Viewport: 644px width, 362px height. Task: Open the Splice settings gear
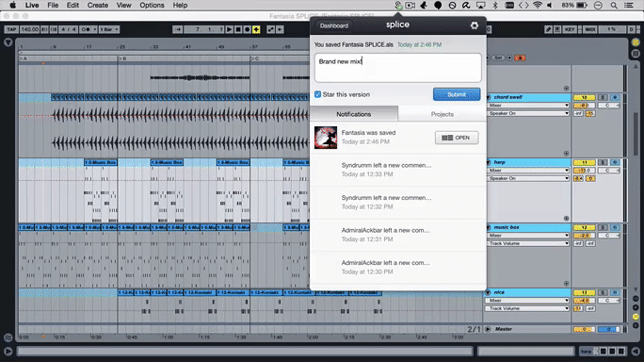475,25
